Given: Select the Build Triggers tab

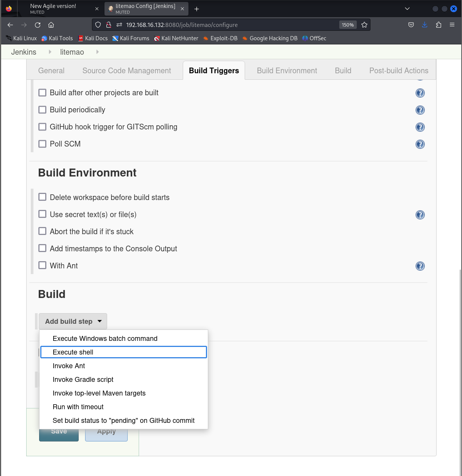Looking at the screenshot, I should [214, 71].
